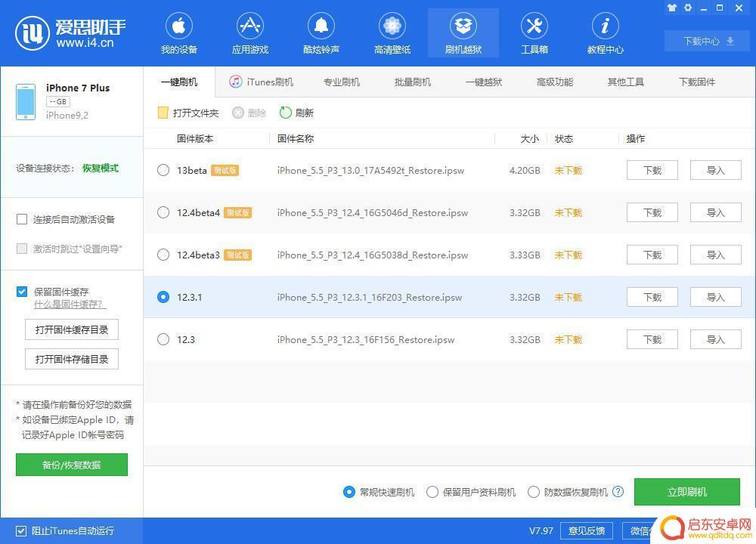Click 打开文件夹 open folder
This screenshot has height=544, width=756.
click(188, 113)
